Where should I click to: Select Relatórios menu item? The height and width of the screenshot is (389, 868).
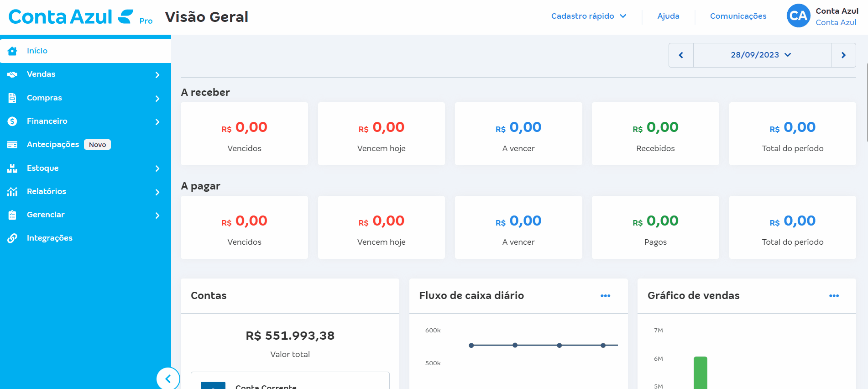(x=85, y=192)
